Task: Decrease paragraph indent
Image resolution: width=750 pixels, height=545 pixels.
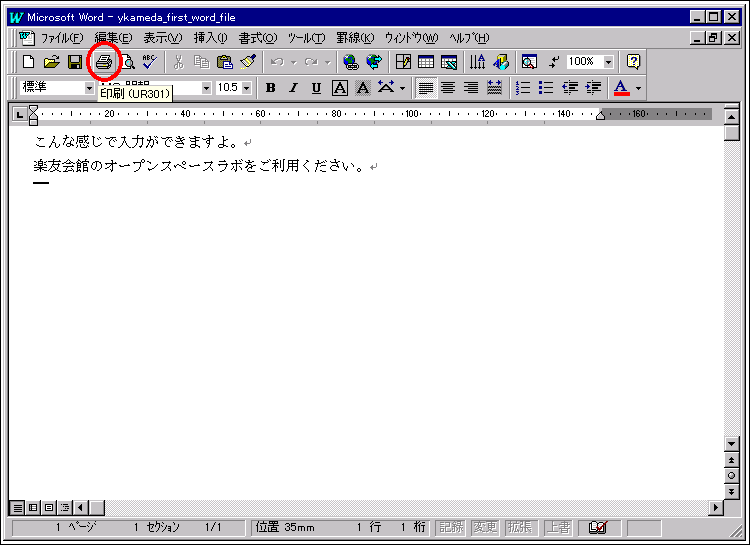Action: (570, 88)
